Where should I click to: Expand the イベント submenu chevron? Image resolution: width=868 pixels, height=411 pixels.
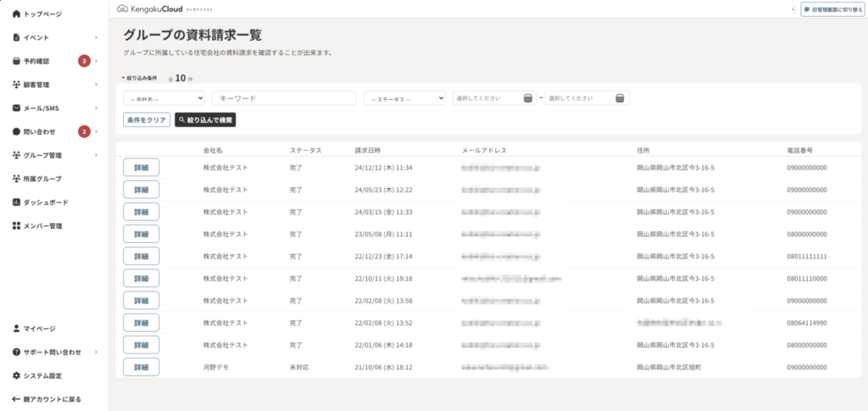(x=96, y=38)
